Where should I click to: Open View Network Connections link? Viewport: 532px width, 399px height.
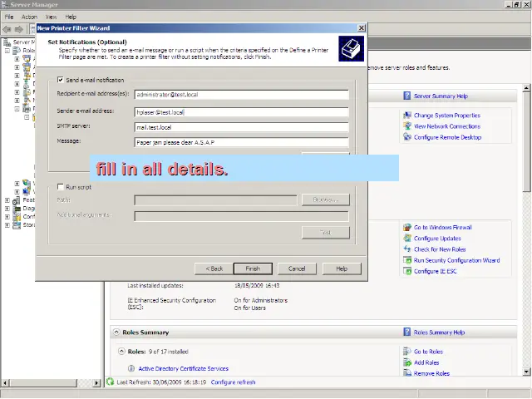447,126
